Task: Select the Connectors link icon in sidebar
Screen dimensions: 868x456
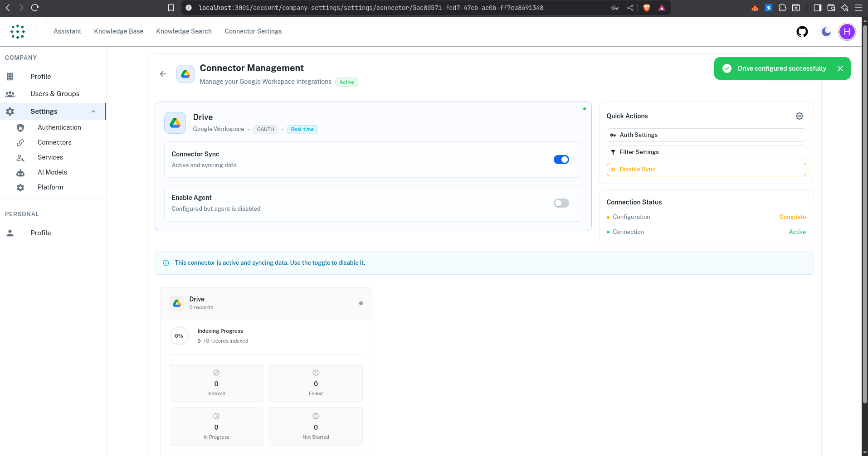Action: click(x=20, y=142)
